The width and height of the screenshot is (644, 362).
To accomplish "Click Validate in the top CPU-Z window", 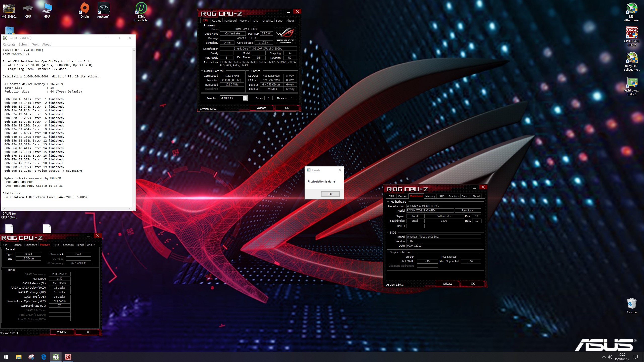I will pos(261,108).
